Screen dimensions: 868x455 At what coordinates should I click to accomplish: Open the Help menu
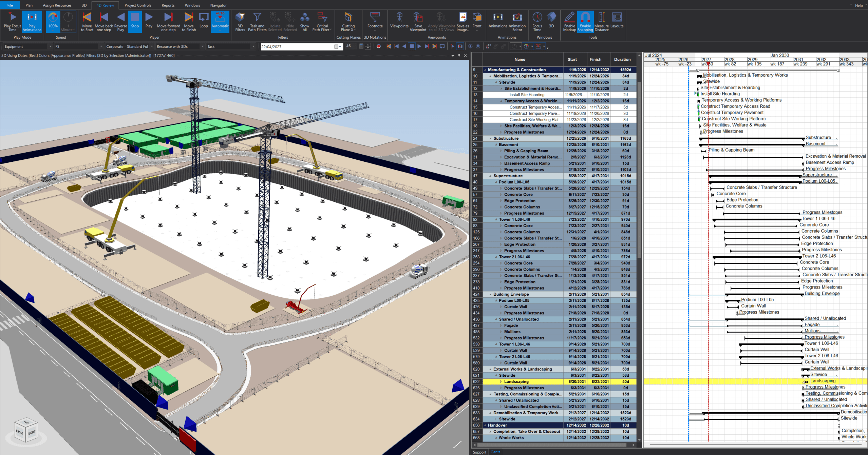[x=858, y=5]
